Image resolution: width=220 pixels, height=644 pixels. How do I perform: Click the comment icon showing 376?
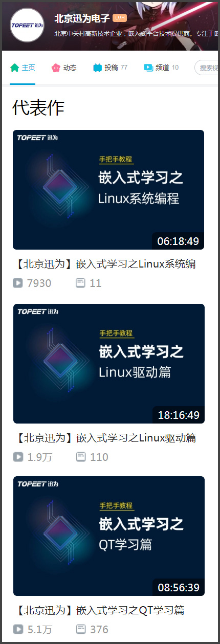[81, 629]
